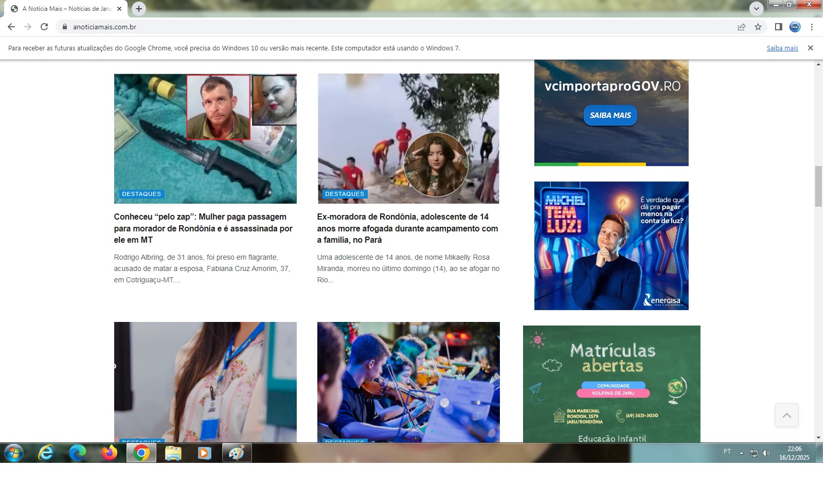The image size is (827, 504).
Task: Bookmark this page with the star icon
Action: 758,27
